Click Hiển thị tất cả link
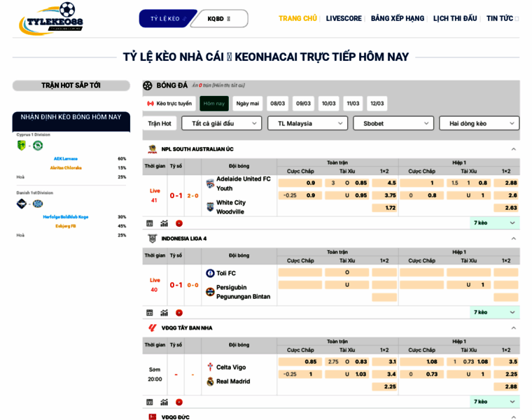Image resolution: width=532 pixels, height=420 pixels. [228, 85]
